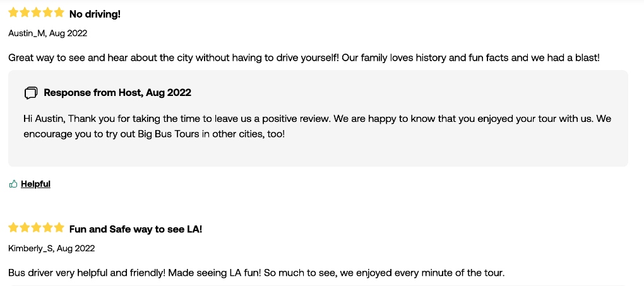This screenshot has width=644, height=286.
Task: Click first star of "Fun and Safe" review rating
Action: [13, 228]
